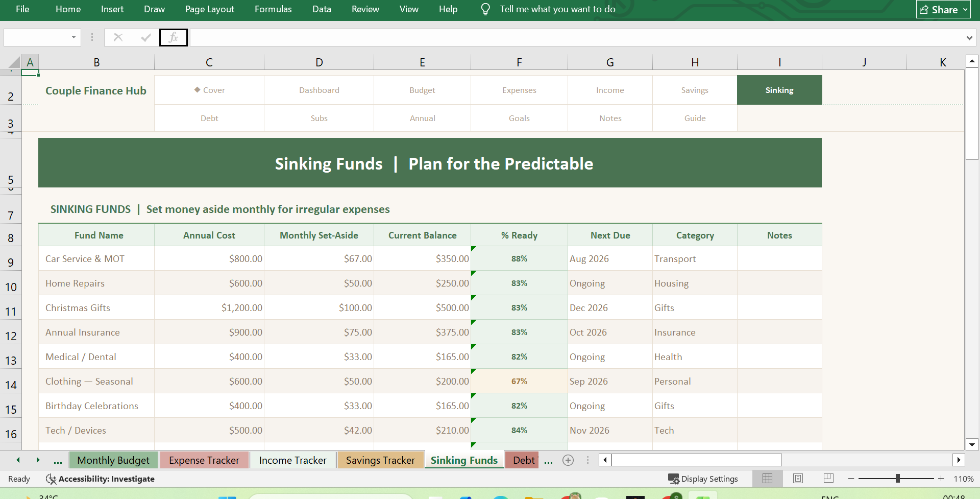Screen dimensions: 980x499
Task: Switch to Savings Tracker sheet tab
Action: point(380,460)
